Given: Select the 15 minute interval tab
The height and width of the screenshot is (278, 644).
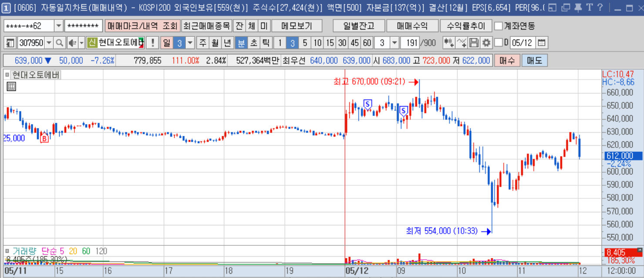Looking at the screenshot, I should pyautogui.click(x=330, y=43).
